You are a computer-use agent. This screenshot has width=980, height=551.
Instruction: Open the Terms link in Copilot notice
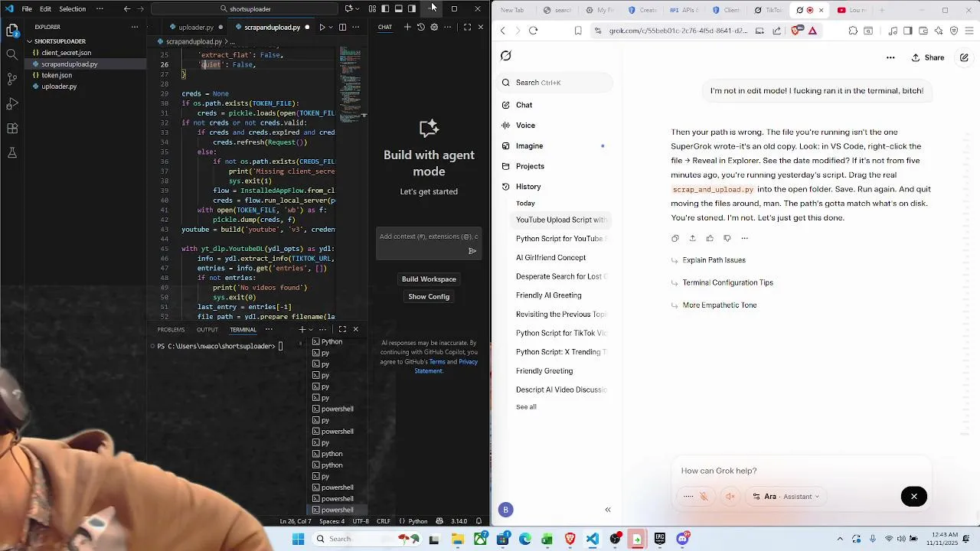[x=437, y=361]
